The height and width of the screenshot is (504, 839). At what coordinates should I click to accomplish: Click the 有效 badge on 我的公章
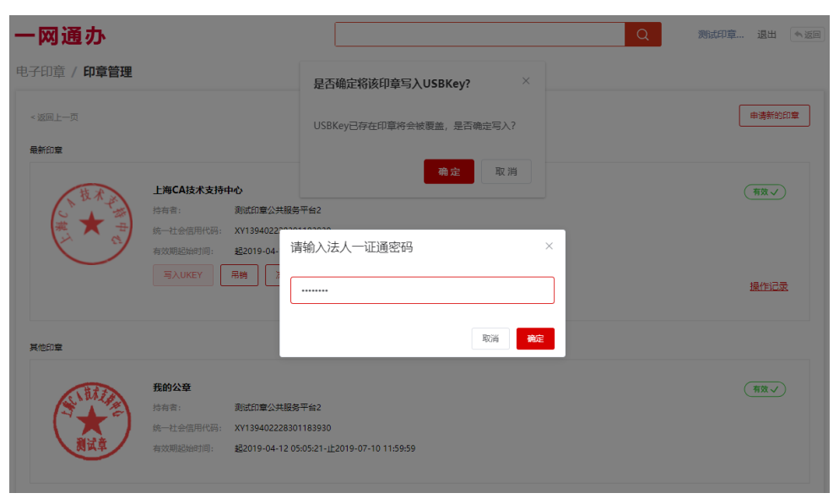pyautogui.click(x=764, y=389)
